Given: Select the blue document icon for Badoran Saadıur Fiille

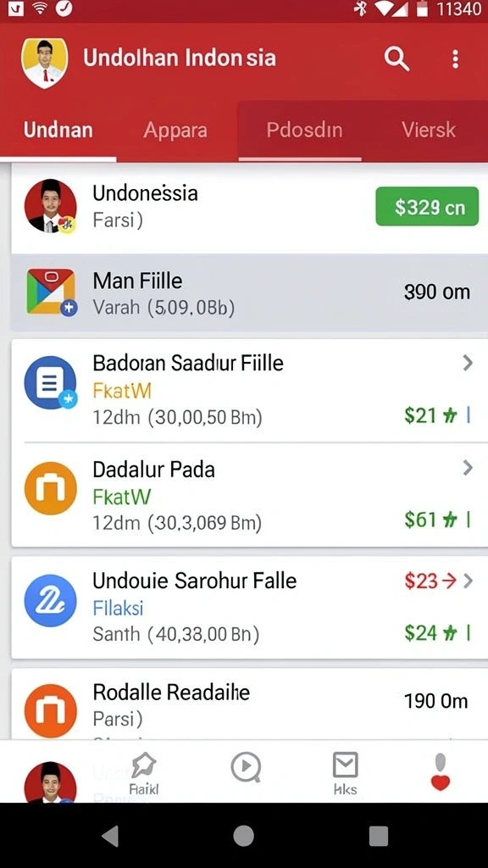Looking at the screenshot, I should pyautogui.click(x=50, y=382).
